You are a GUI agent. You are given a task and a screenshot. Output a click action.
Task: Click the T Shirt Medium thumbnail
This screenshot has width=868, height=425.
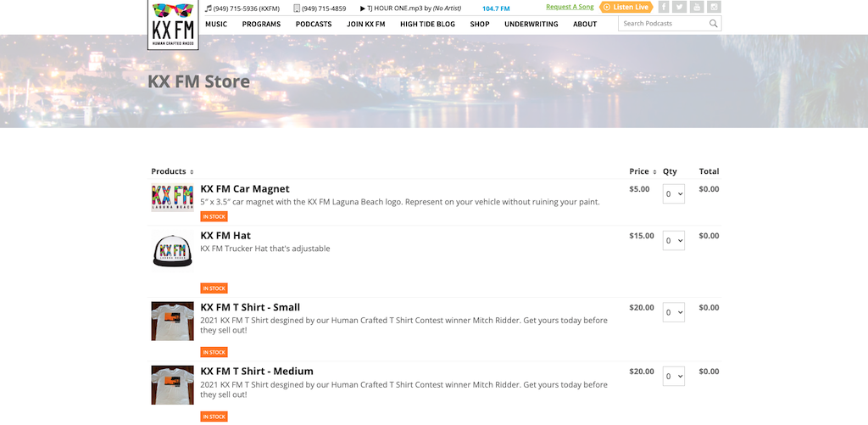(173, 385)
